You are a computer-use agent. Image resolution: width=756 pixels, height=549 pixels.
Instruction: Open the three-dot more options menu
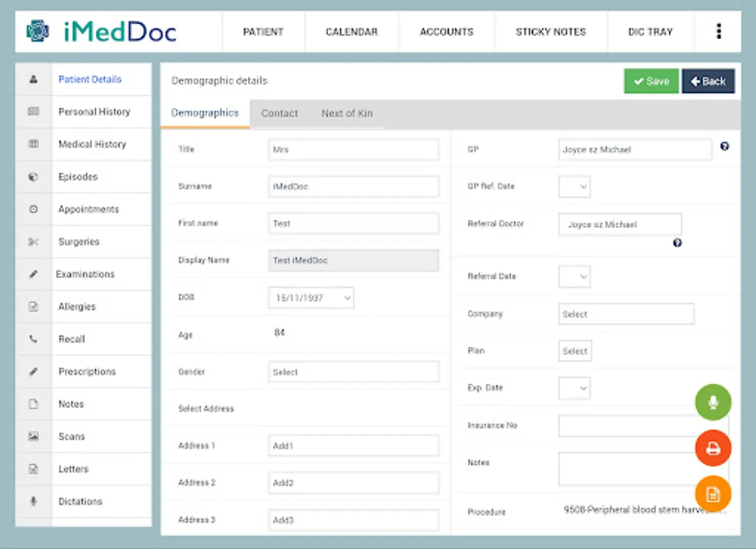click(719, 31)
